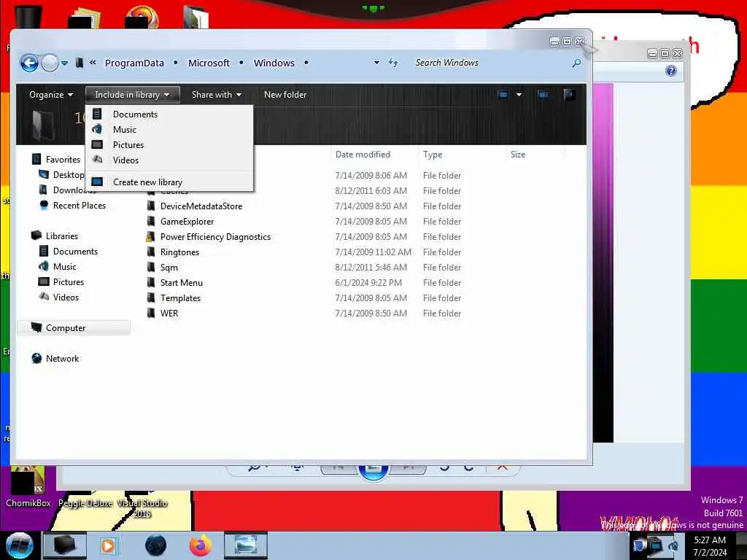Open the Organize menu

click(51, 95)
